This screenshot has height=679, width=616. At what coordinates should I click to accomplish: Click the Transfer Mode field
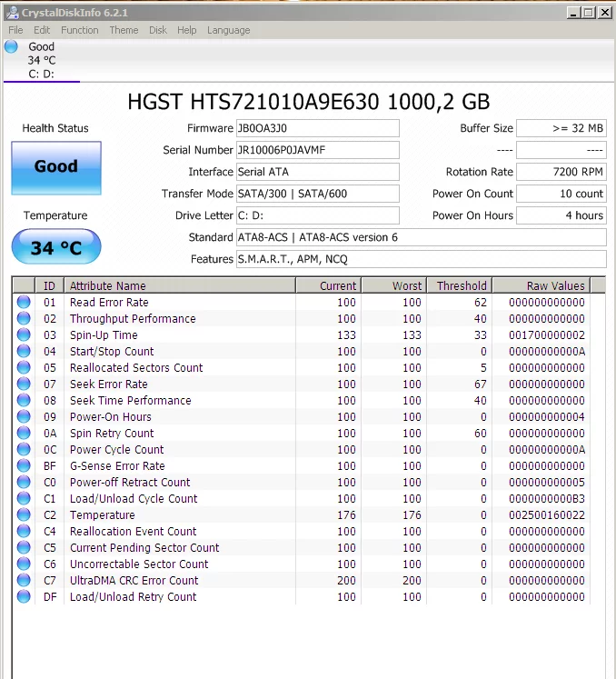coord(318,194)
